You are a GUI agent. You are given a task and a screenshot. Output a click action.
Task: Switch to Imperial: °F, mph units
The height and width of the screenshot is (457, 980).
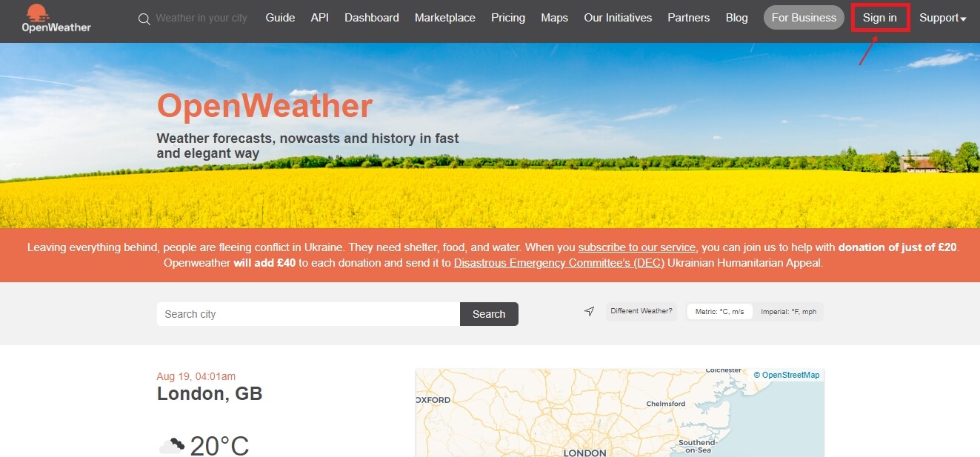(789, 312)
